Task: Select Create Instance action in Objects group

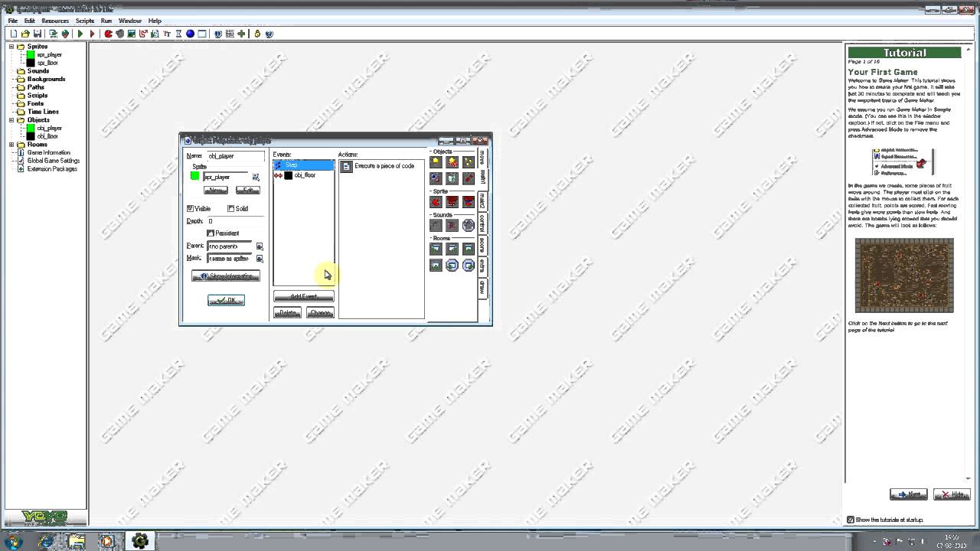Action: click(x=436, y=162)
